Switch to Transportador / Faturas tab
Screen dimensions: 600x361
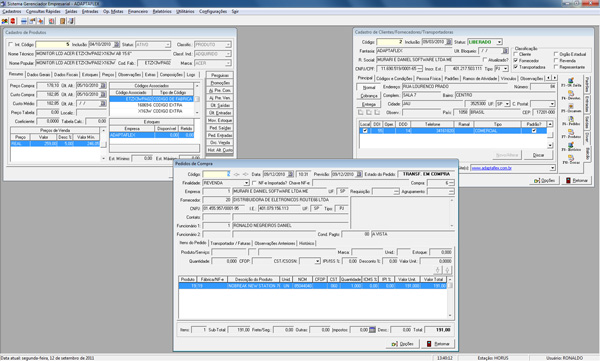pyautogui.click(x=230, y=243)
